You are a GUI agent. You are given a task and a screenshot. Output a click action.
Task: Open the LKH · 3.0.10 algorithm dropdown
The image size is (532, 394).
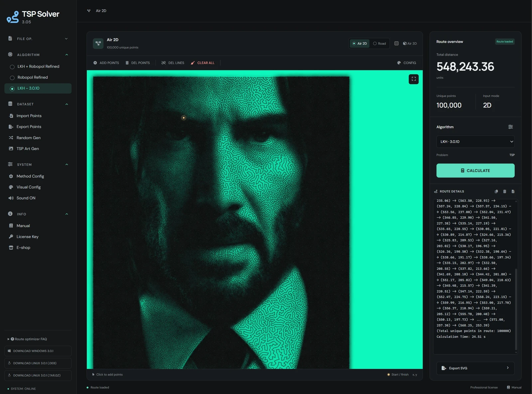(x=475, y=142)
